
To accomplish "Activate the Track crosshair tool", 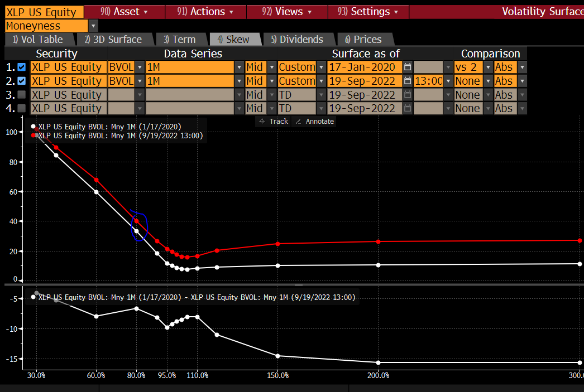I will coord(274,121).
